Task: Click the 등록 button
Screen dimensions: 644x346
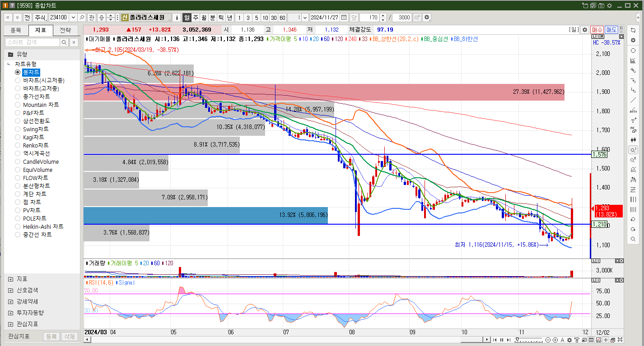Action: tap(51, 337)
